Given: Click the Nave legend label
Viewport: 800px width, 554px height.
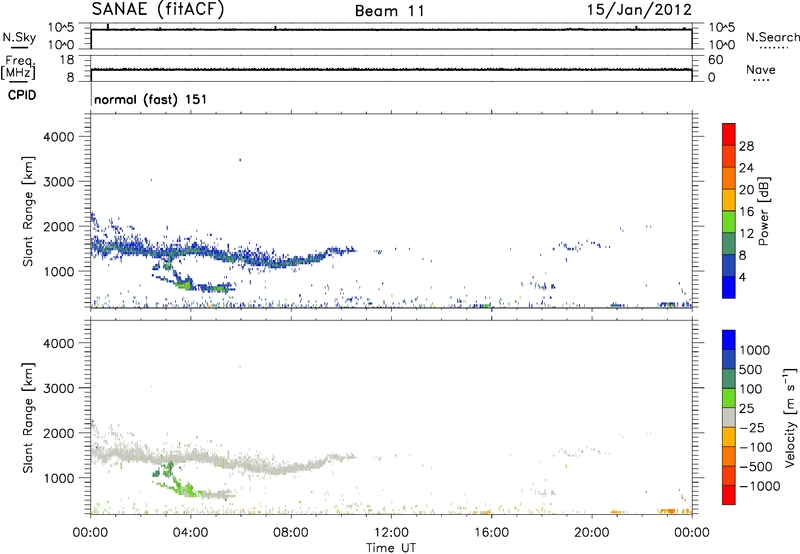Looking at the screenshot, I should [x=761, y=69].
